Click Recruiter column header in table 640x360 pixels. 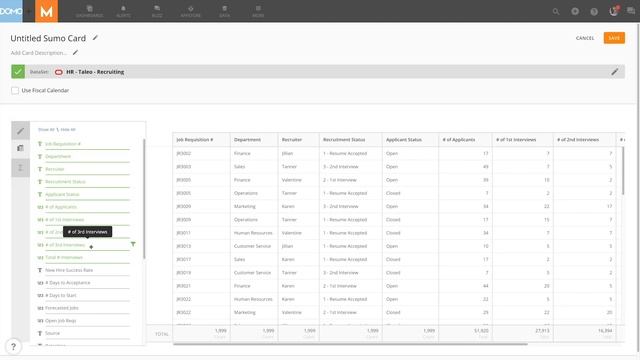298,140
